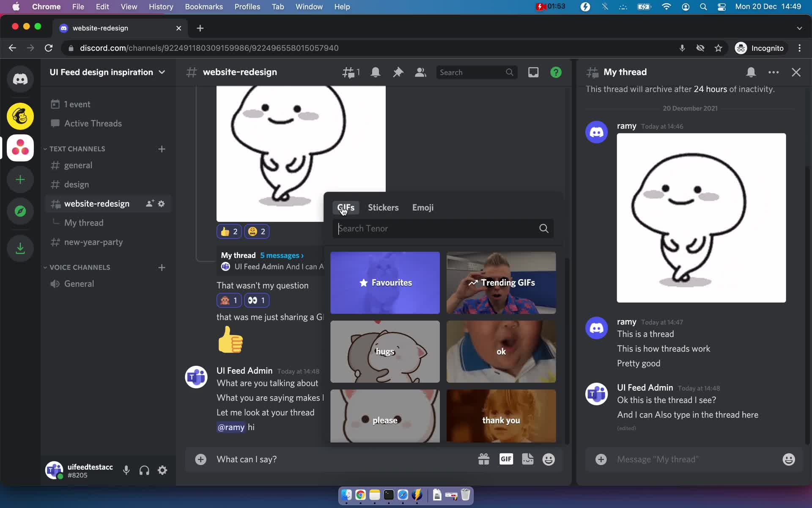Switch to the Emoji tab
This screenshot has height=508, width=812.
coord(422,207)
